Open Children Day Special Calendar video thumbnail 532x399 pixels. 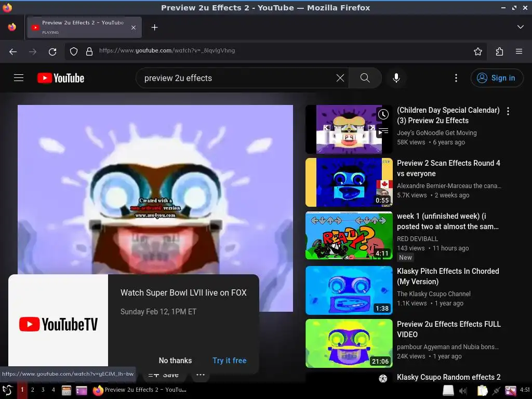tap(349, 129)
